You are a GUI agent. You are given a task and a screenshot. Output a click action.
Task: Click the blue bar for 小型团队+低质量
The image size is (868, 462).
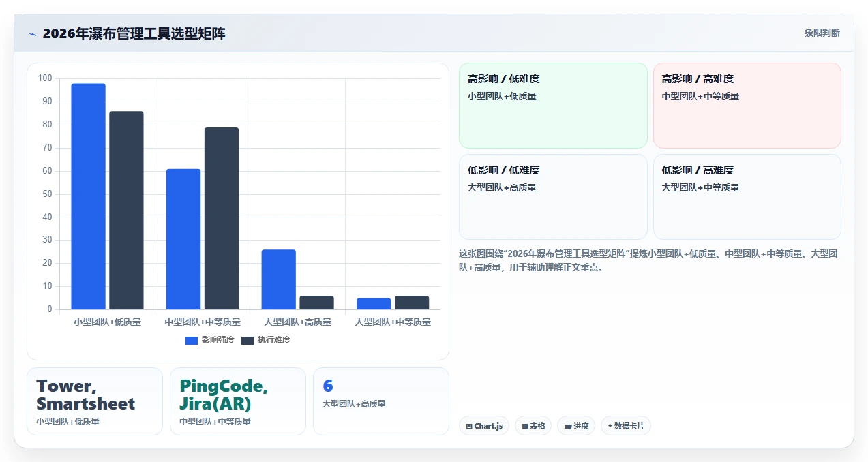[x=88, y=196]
